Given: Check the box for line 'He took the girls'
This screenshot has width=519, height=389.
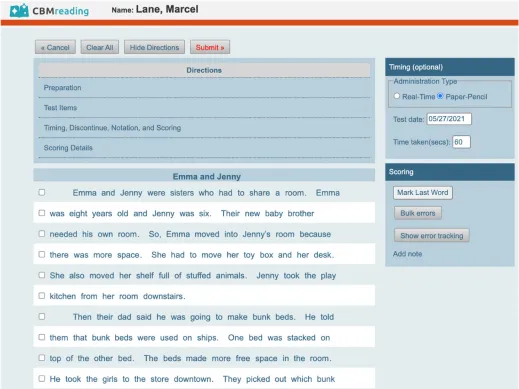Looking at the screenshot, I should (x=42, y=378).
